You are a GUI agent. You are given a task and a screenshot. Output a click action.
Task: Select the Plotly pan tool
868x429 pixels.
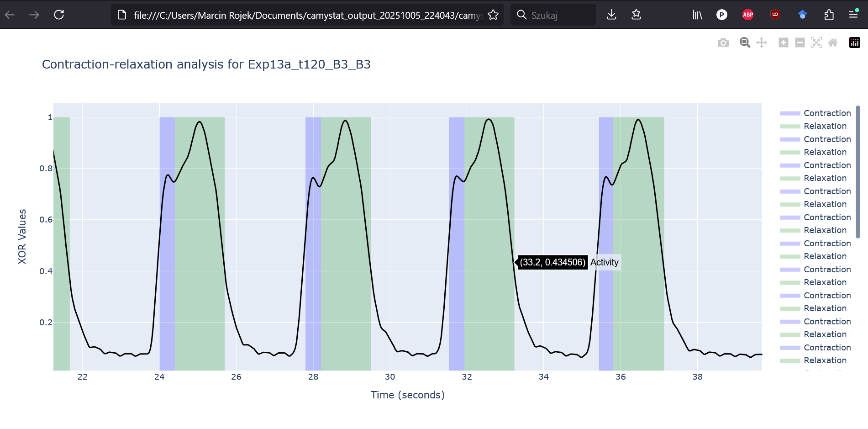click(762, 43)
